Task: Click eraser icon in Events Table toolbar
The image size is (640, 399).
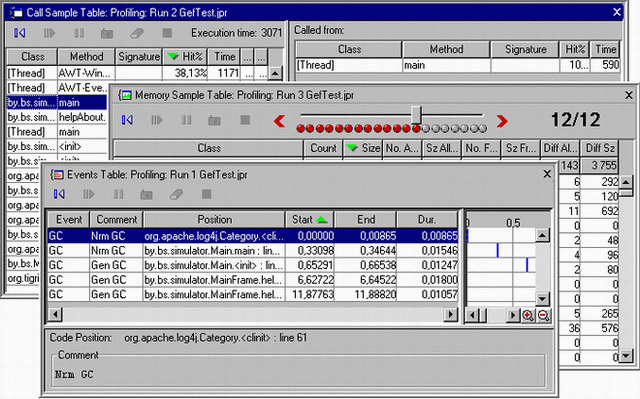Action: tap(176, 194)
